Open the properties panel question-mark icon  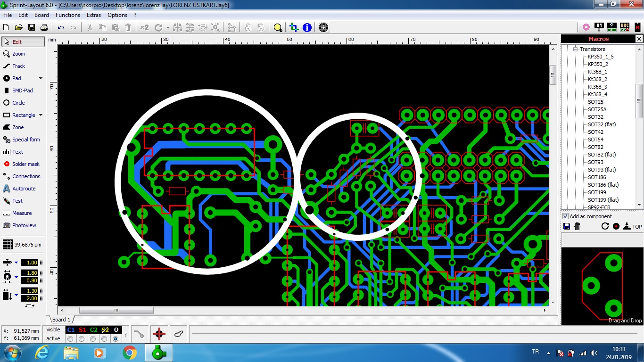coord(612,27)
